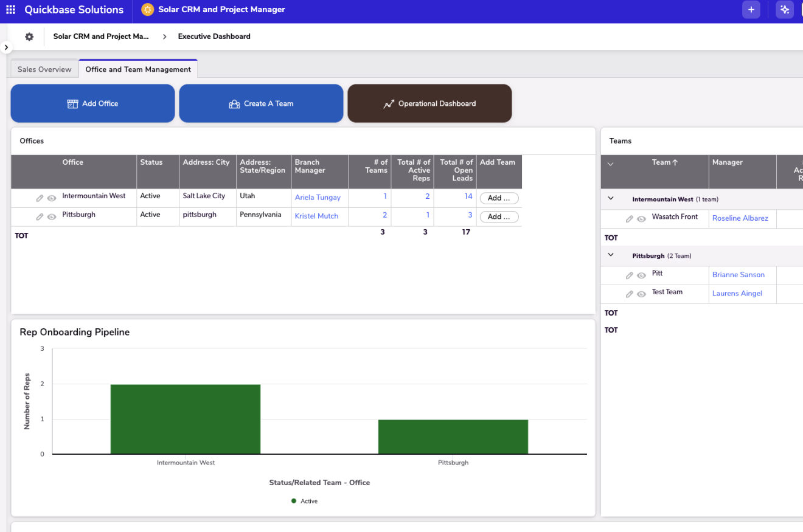Edit Wasatch Front team pencil icon
The height and width of the screenshot is (532, 803).
[630, 219]
